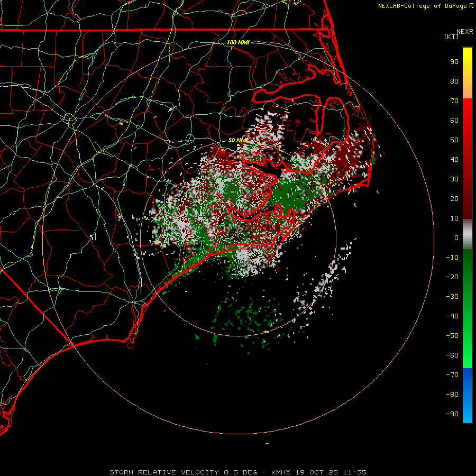Click the -40 value on velocity scale
Image resolution: width=476 pixels, height=476 pixels.
pyautogui.click(x=452, y=316)
